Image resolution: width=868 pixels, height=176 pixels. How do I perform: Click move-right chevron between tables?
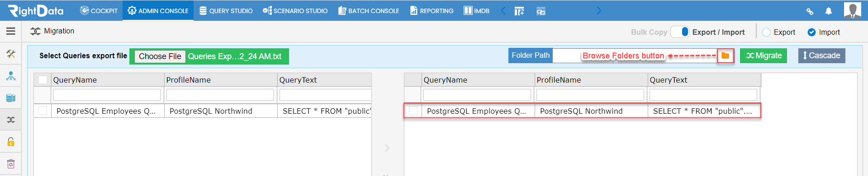(x=387, y=148)
